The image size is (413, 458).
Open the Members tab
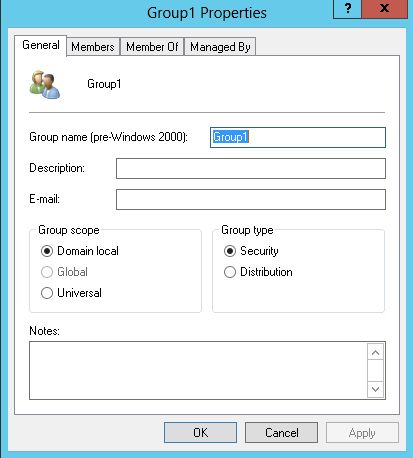(x=93, y=47)
